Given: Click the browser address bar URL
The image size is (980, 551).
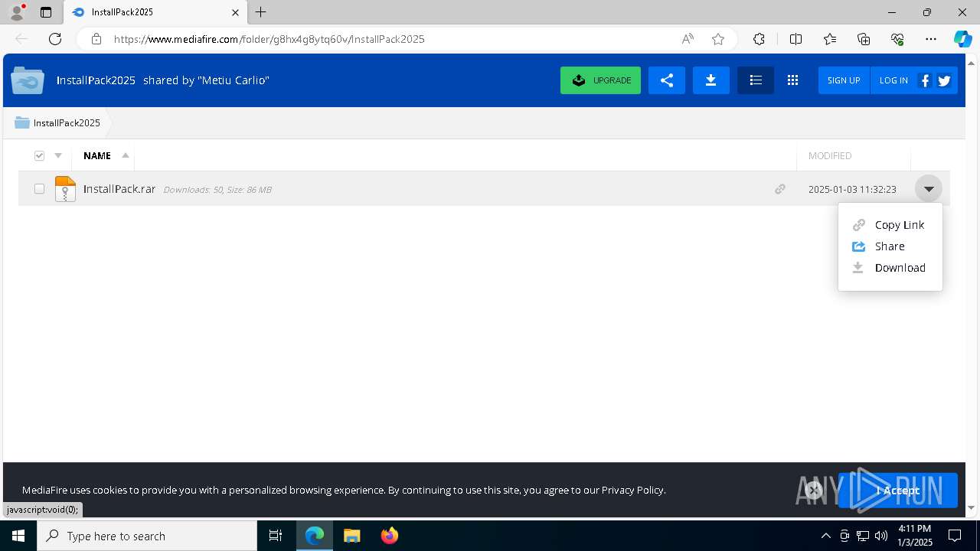Looking at the screenshot, I should point(269,39).
